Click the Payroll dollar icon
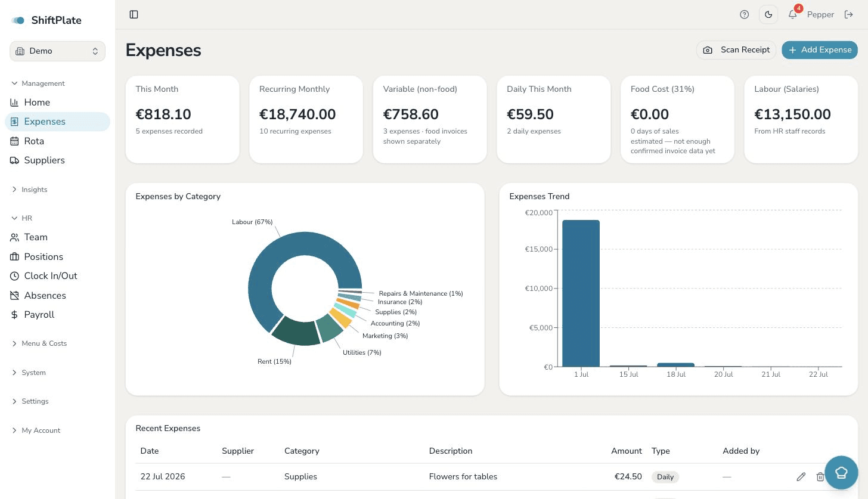Viewport: 868px width, 499px height. [x=14, y=315]
